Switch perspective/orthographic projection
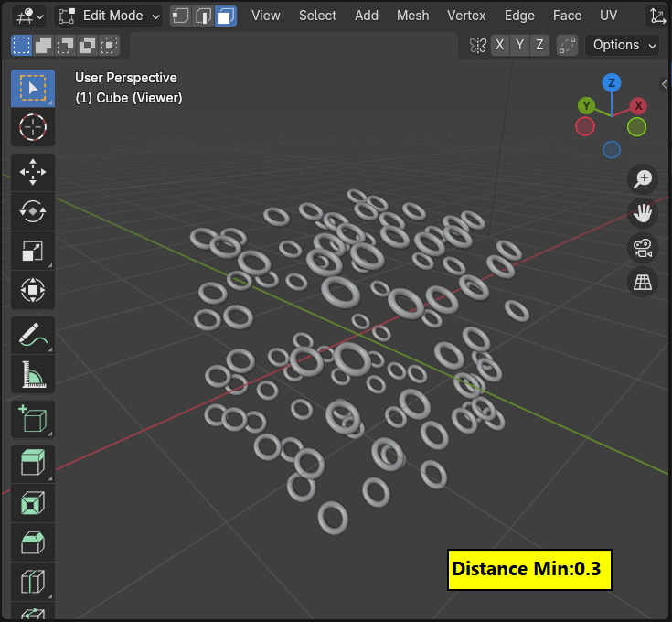 pyautogui.click(x=643, y=283)
